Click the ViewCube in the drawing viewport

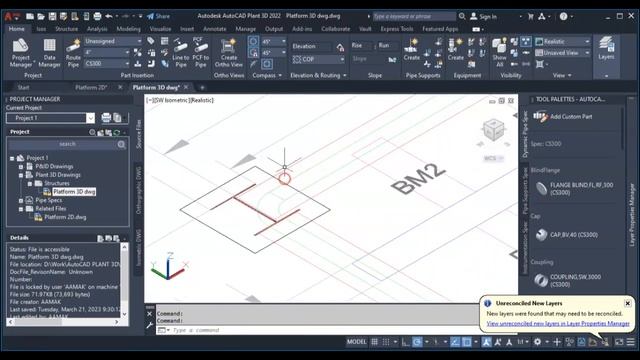(x=493, y=131)
